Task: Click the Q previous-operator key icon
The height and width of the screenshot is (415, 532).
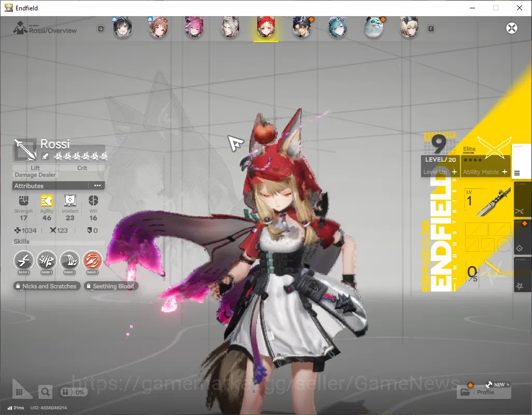Action: (x=101, y=29)
